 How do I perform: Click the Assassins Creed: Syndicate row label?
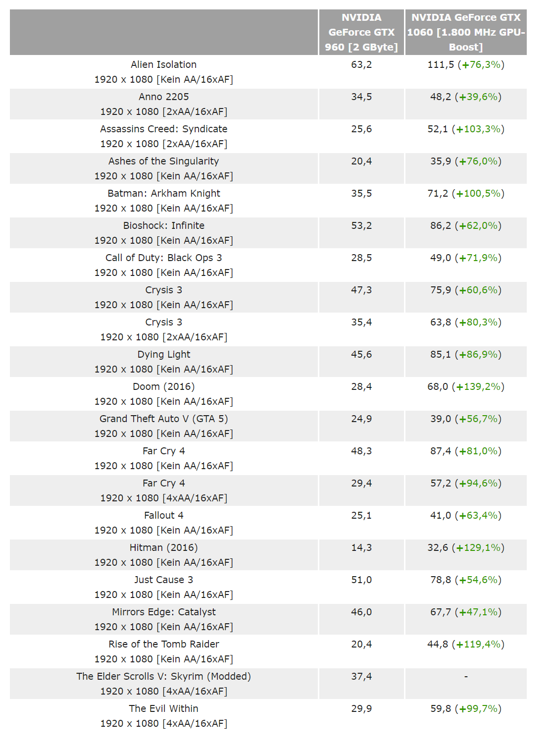(164, 129)
